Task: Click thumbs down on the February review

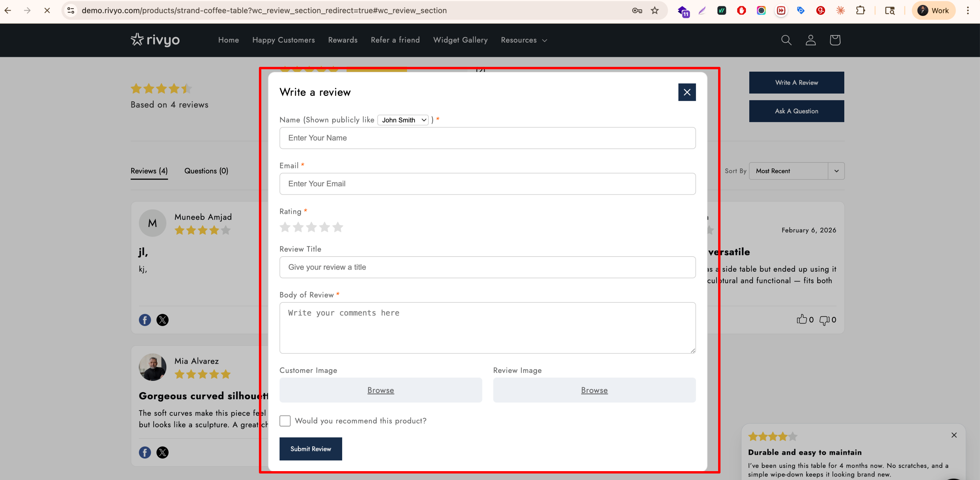Action: [824, 320]
